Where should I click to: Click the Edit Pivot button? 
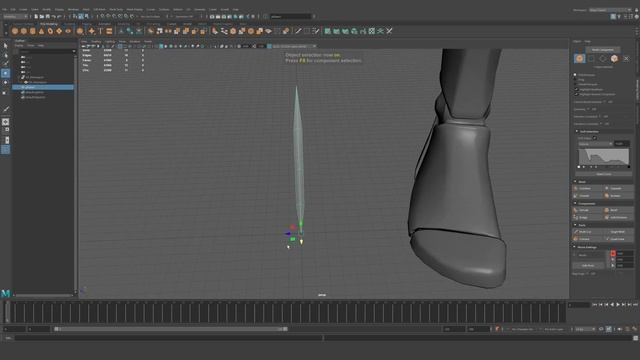click(x=588, y=265)
